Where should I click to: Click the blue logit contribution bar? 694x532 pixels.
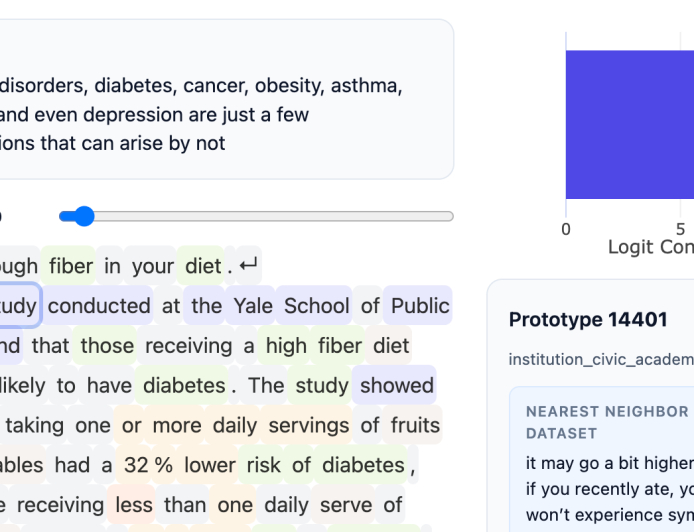[x=630, y=125]
